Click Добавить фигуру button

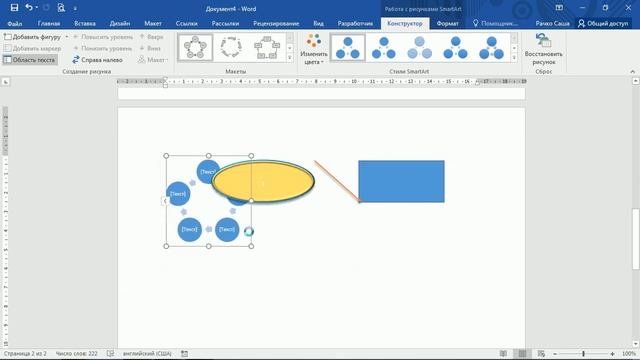33,37
